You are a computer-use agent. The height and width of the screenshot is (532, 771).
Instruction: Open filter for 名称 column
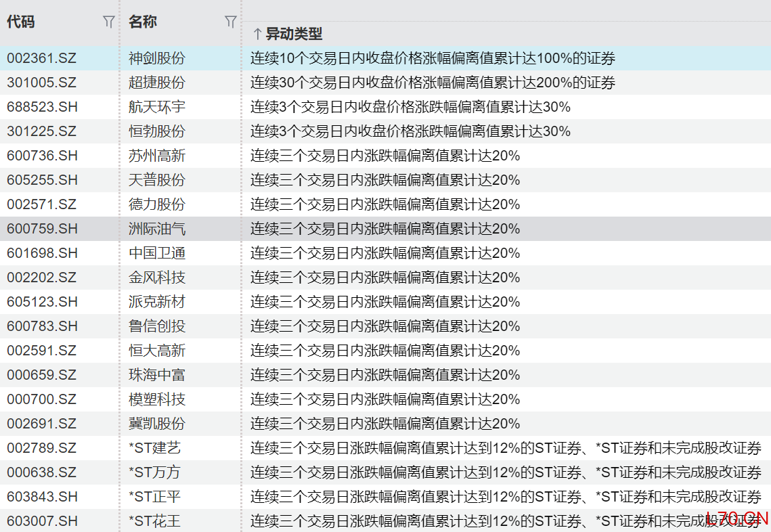[230, 22]
